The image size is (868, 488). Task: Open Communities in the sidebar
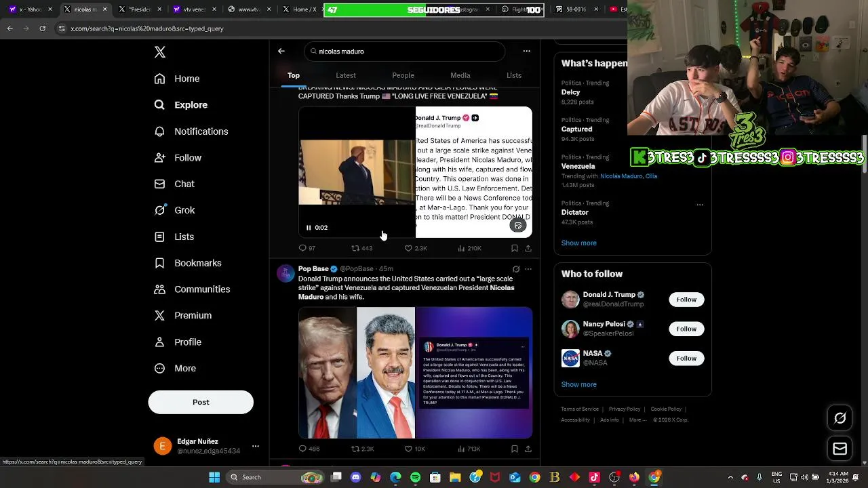click(x=192, y=289)
